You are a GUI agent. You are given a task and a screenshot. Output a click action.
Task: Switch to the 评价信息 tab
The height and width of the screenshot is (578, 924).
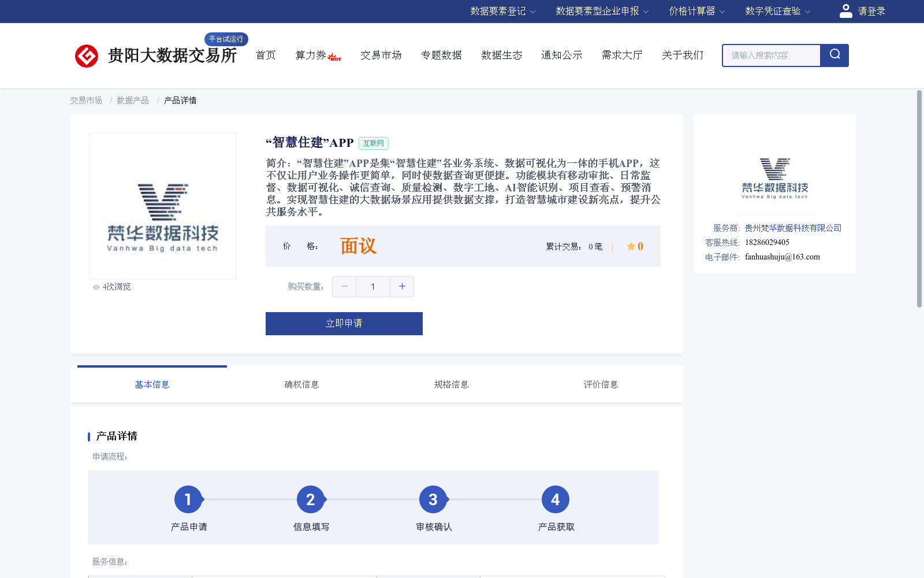coord(601,384)
